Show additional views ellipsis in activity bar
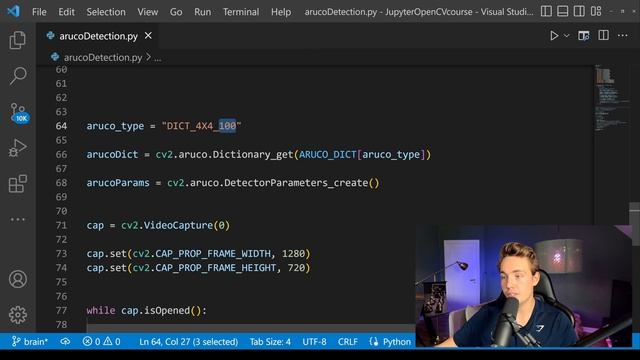The width and height of the screenshot is (640, 360). coord(18,219)
